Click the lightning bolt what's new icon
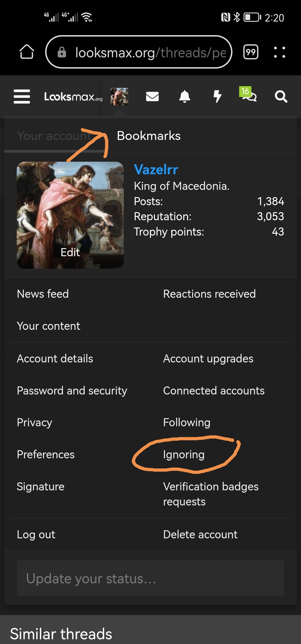 pyautogui.click(x=217, y=97)
